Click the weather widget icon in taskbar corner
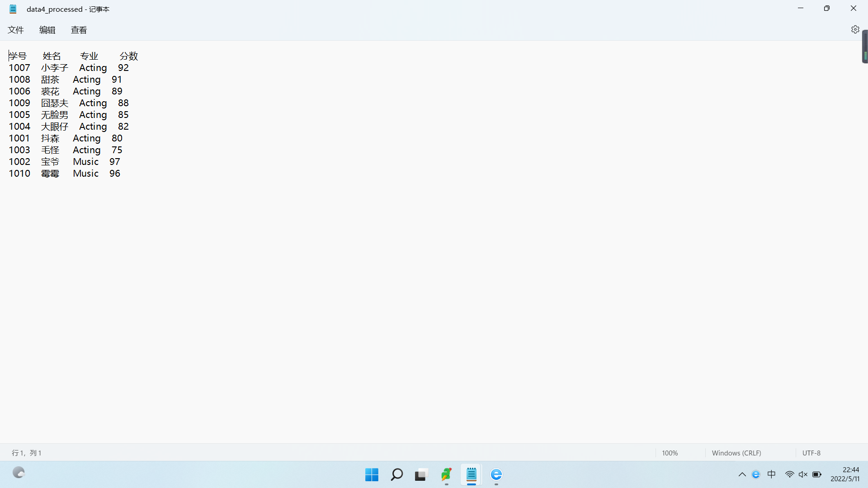Screen dimensions: 868x488 19,473
